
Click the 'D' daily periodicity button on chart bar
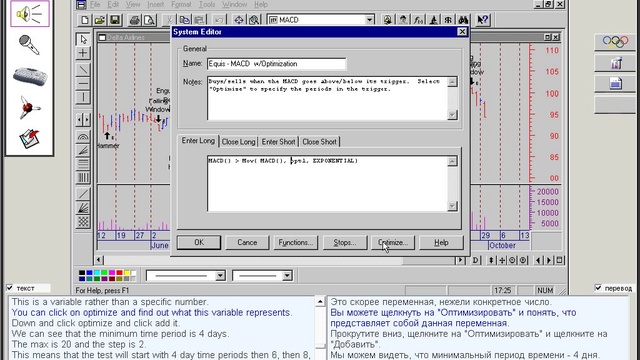coord(476,260)
